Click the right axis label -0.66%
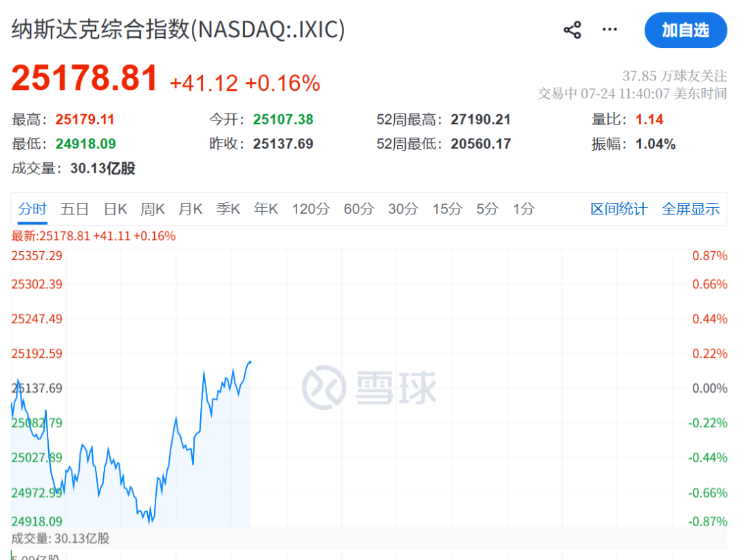Image resolution: width=743 pixels, height=560 pixels. click(x=708, y=493)
